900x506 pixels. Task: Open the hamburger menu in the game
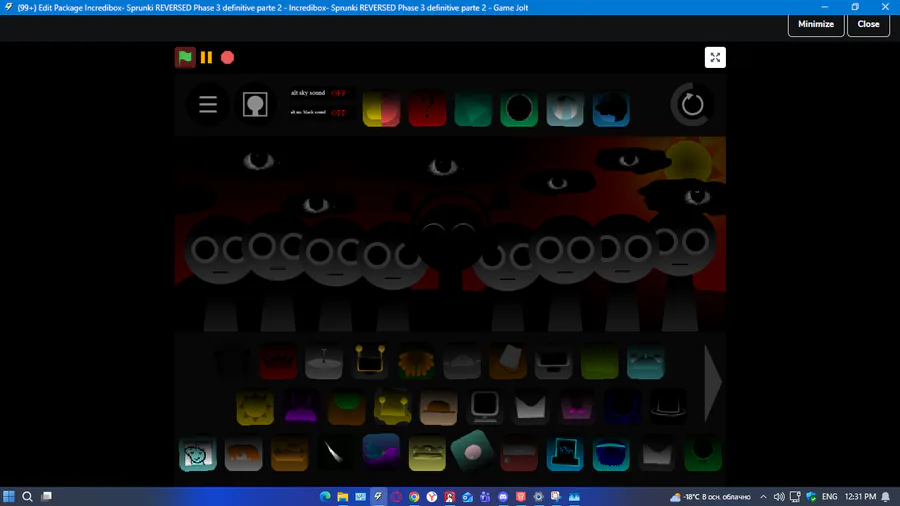point(208,104)
